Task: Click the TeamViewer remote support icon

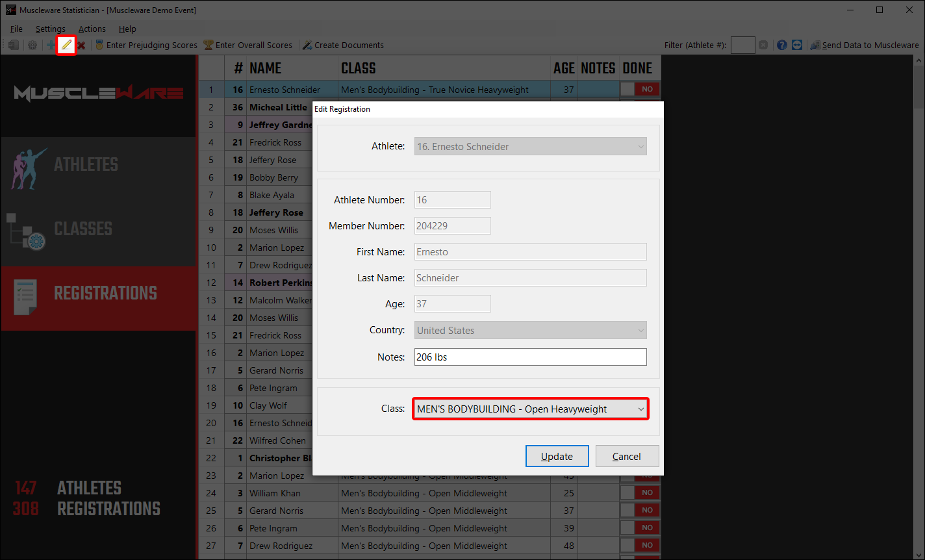Action: click(x=797, y=45)
